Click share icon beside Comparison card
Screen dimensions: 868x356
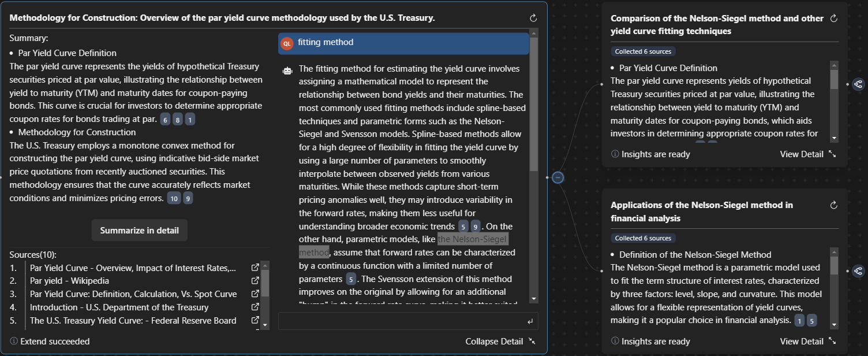pos(858,84)
